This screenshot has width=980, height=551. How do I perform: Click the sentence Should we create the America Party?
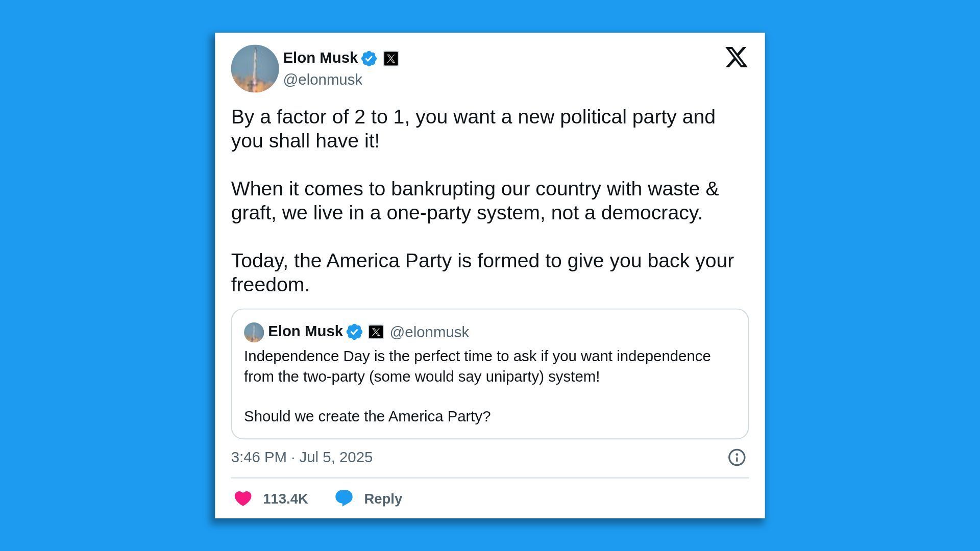click(x=367, y=416)
